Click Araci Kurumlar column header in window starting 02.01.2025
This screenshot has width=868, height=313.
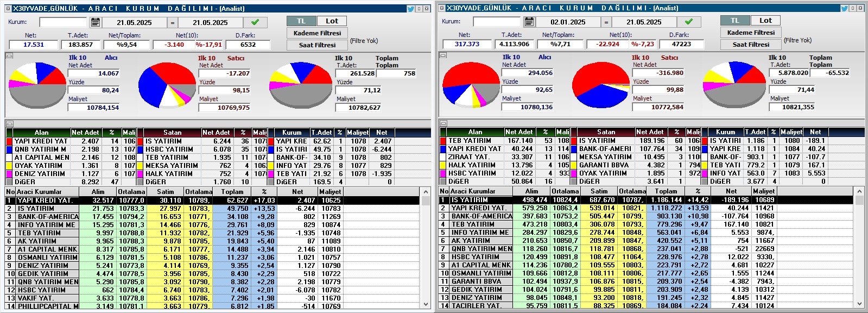click(481, 191)
